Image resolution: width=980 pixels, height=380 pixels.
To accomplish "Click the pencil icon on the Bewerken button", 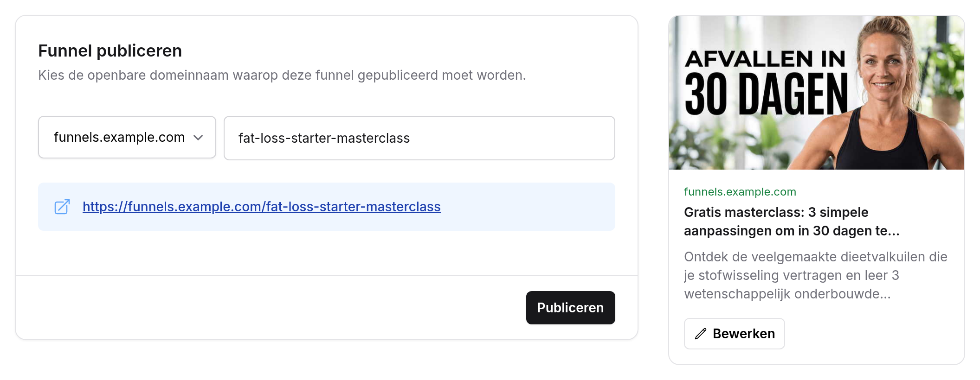I will pyautogui.click(x=701, y=334).
